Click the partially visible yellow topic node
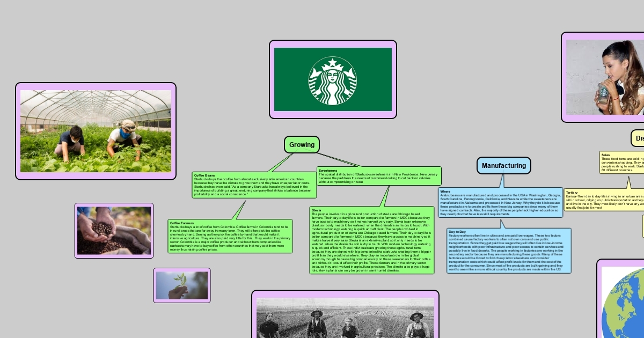The image size is (644, 338). pos(638,138)
